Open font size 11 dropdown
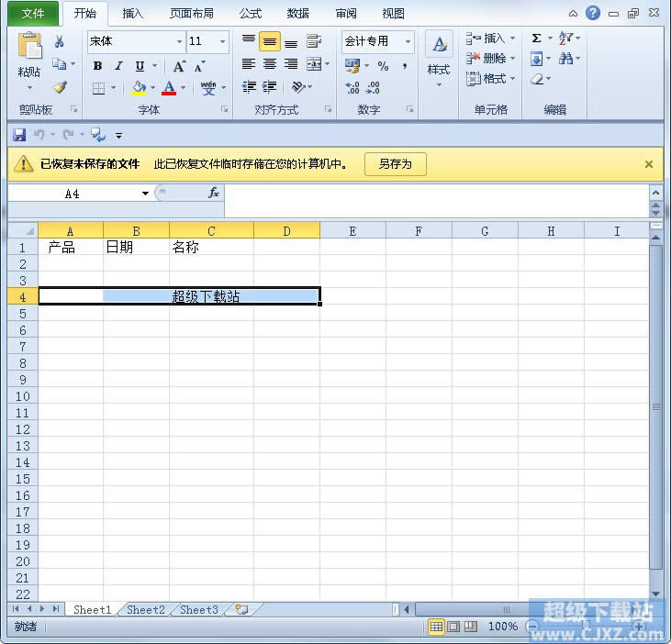 (x=223, y=41)
